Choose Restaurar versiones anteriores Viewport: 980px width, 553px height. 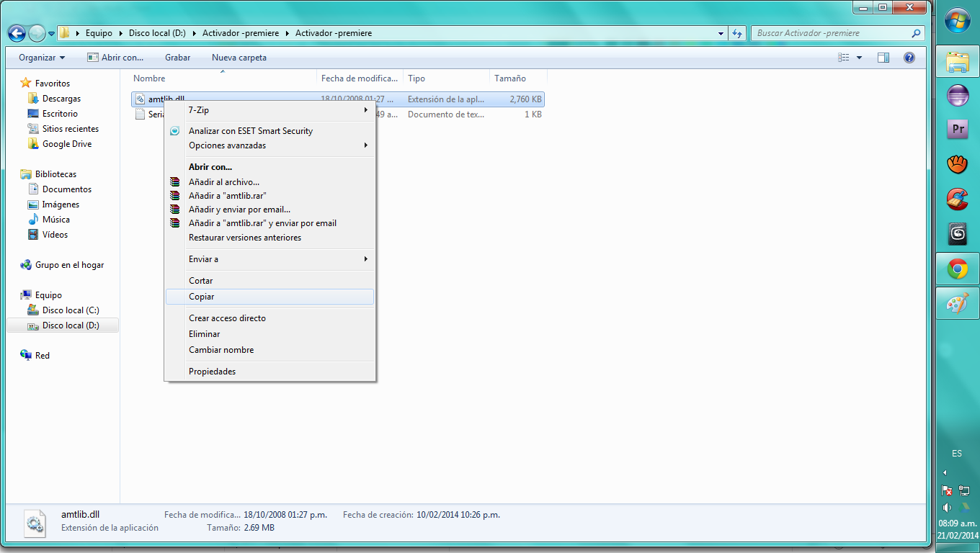(270, 238)
